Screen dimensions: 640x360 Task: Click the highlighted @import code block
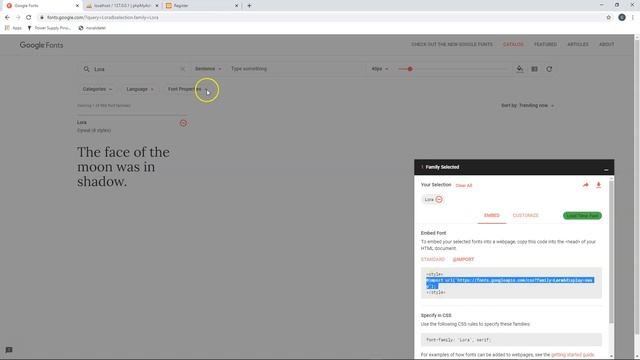(x=510, y=283)
